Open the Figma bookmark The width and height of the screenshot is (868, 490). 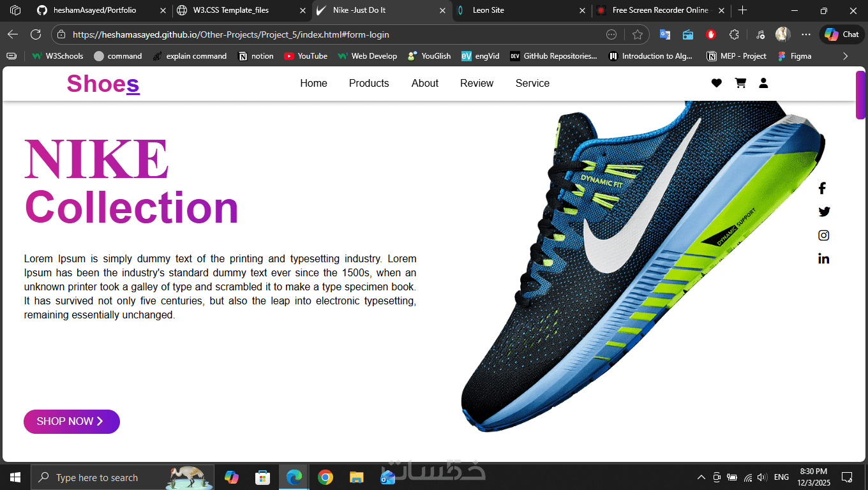(x=795, y=56)
